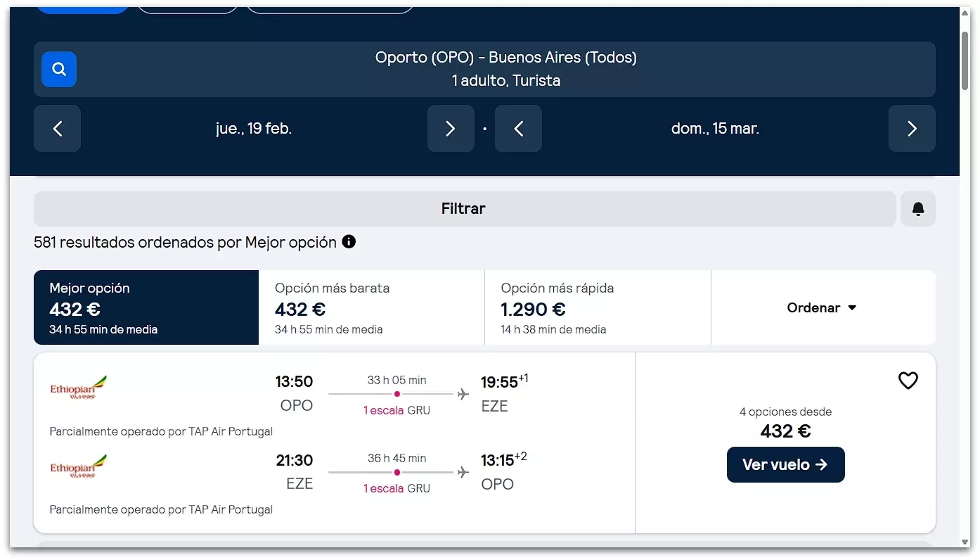Switch to Opción más rápida tab
Screen dimensions: 980x560
click(x=597, y=307)
